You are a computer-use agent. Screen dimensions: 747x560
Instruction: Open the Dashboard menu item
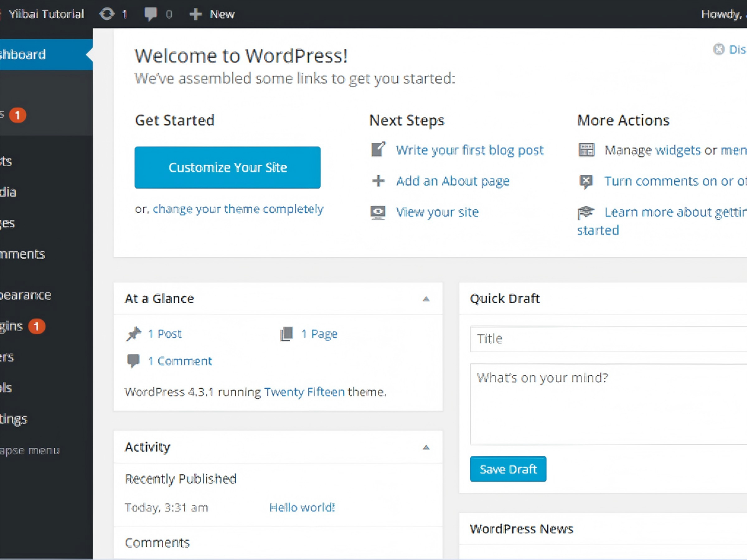point(46,55)
